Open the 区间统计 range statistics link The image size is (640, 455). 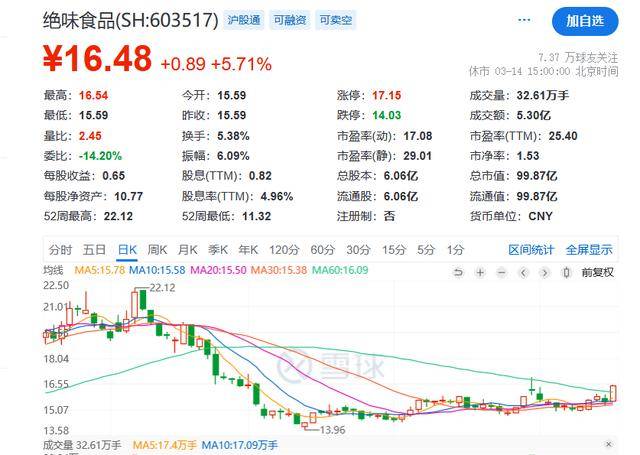[531, 249]
